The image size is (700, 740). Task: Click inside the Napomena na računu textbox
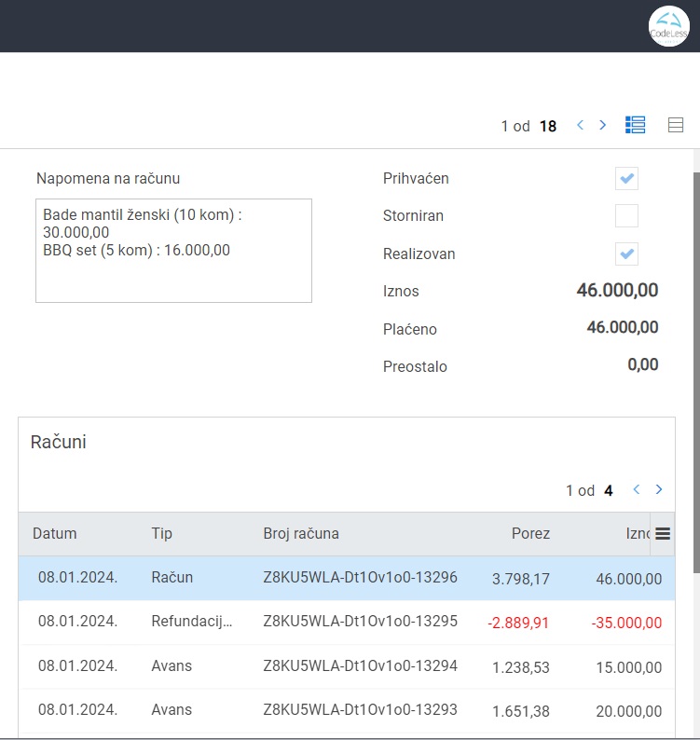pyautogui.click(x=173, y=251)
